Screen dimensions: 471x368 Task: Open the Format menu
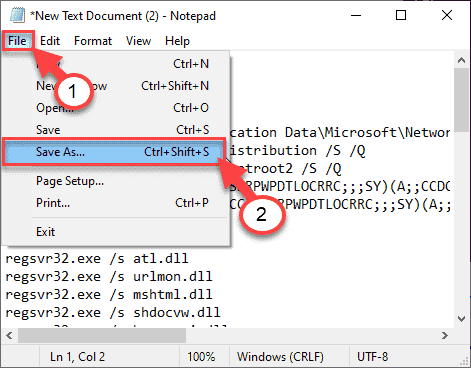(93, 41)
